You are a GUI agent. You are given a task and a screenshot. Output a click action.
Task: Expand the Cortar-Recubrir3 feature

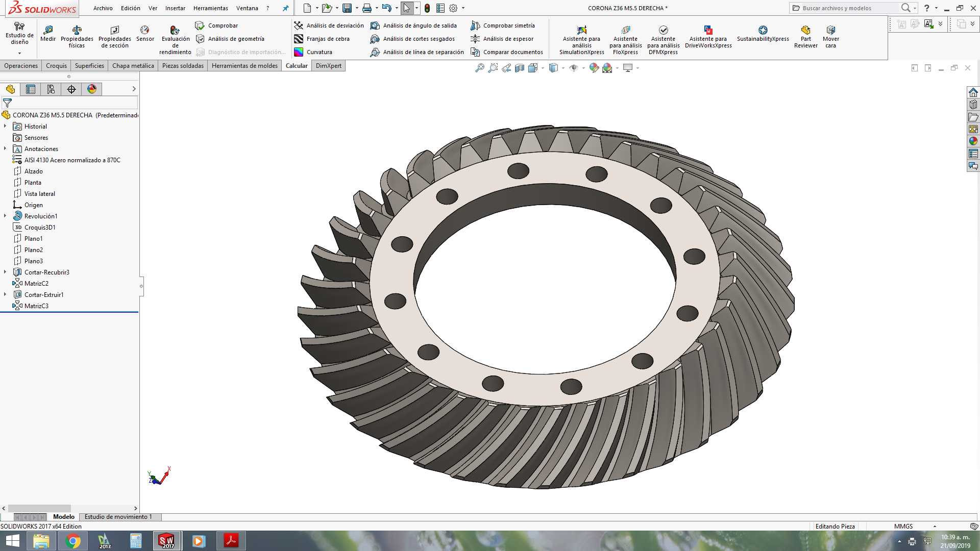coord(5,272)
